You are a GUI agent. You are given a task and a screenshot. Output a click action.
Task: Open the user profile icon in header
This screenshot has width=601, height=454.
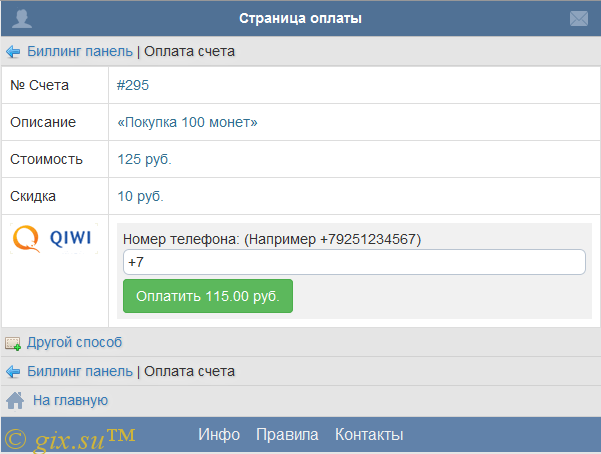(21, 18)
